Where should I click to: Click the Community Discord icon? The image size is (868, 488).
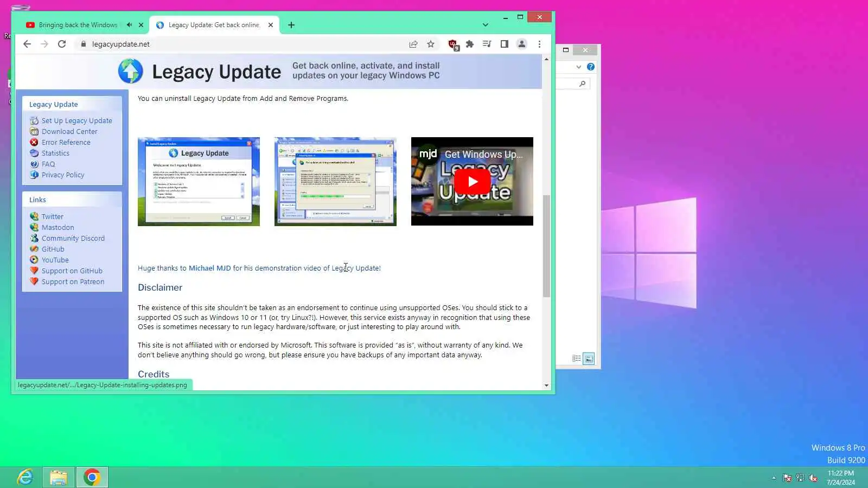point(34,238)
